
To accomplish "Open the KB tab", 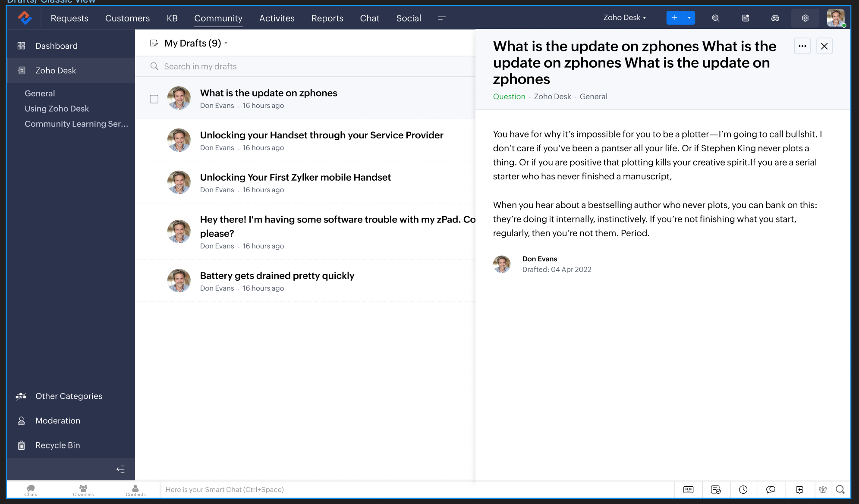I will coord(172,18).
